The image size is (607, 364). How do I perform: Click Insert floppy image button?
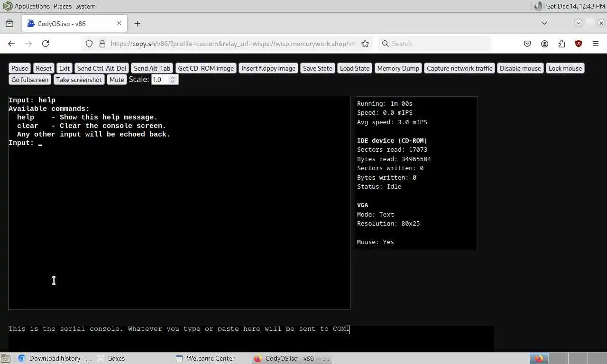(x=268, y=68)
